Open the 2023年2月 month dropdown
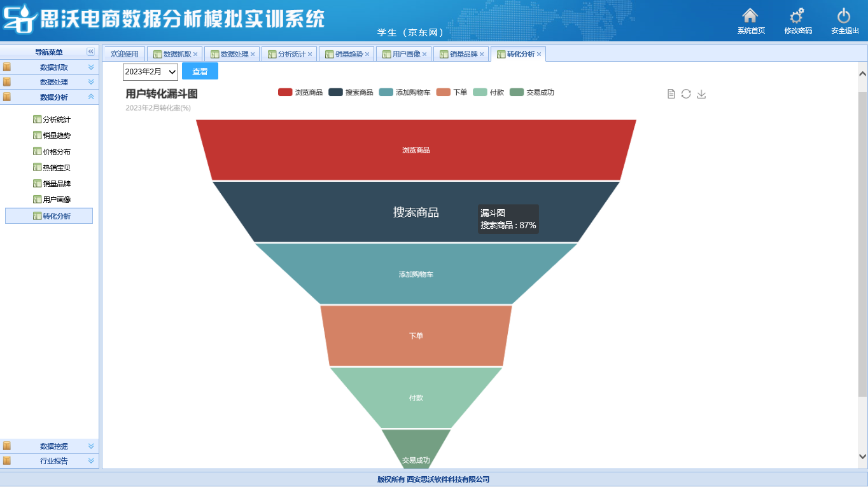 (150, 71)
